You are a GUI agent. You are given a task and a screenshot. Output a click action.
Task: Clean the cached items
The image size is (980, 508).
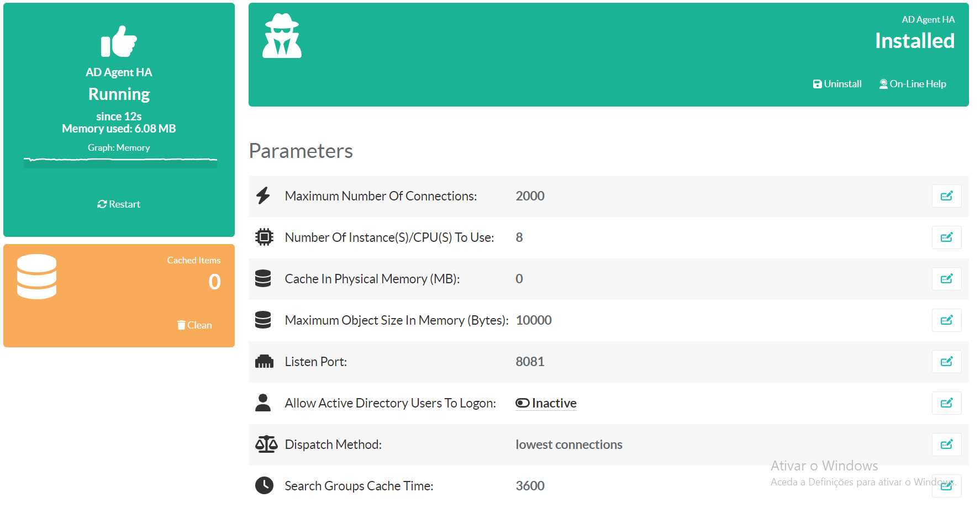click(194, 325)
